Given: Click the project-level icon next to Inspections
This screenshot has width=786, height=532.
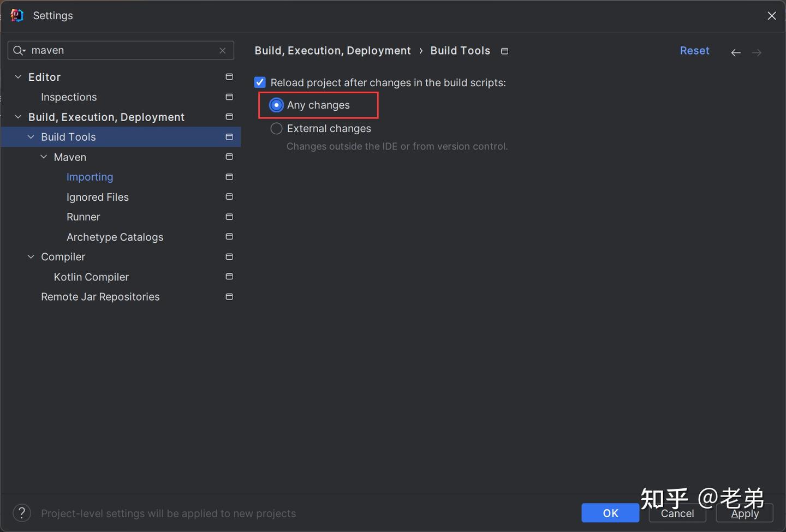Looking at the screenshot, I should point(229,97).
